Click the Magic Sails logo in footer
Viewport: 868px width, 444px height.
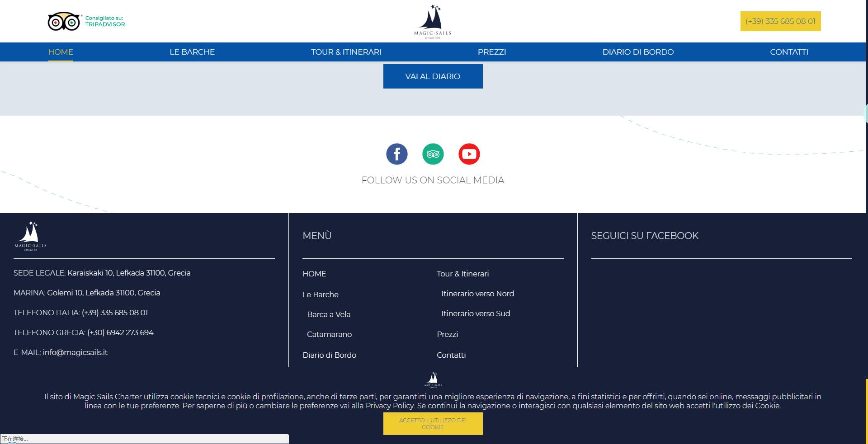point(30,236)
